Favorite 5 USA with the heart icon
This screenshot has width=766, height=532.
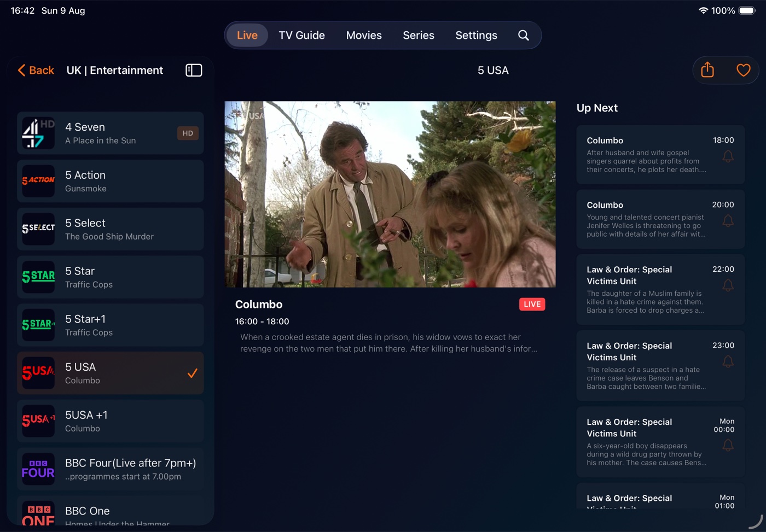click(x=743, y=70)
